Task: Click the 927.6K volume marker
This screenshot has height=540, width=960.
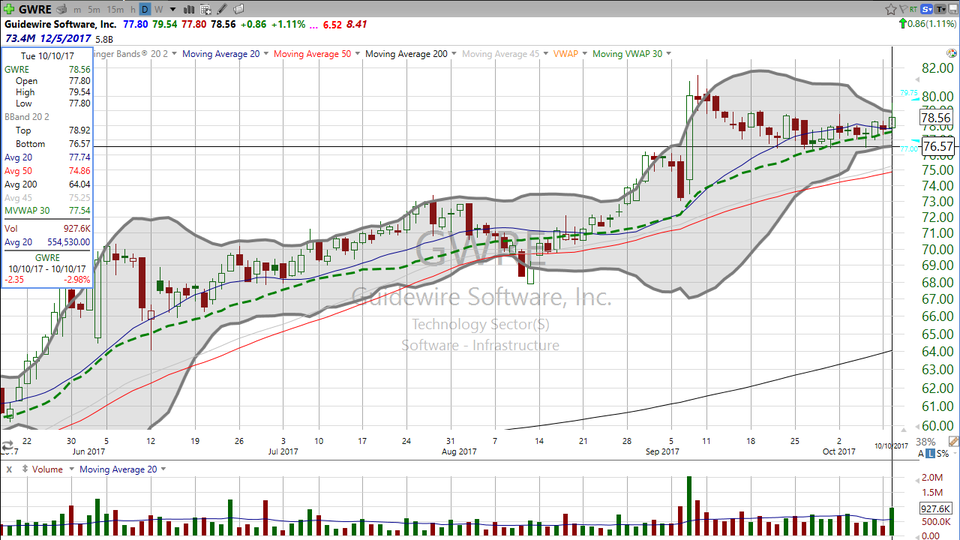Action: 936,509
